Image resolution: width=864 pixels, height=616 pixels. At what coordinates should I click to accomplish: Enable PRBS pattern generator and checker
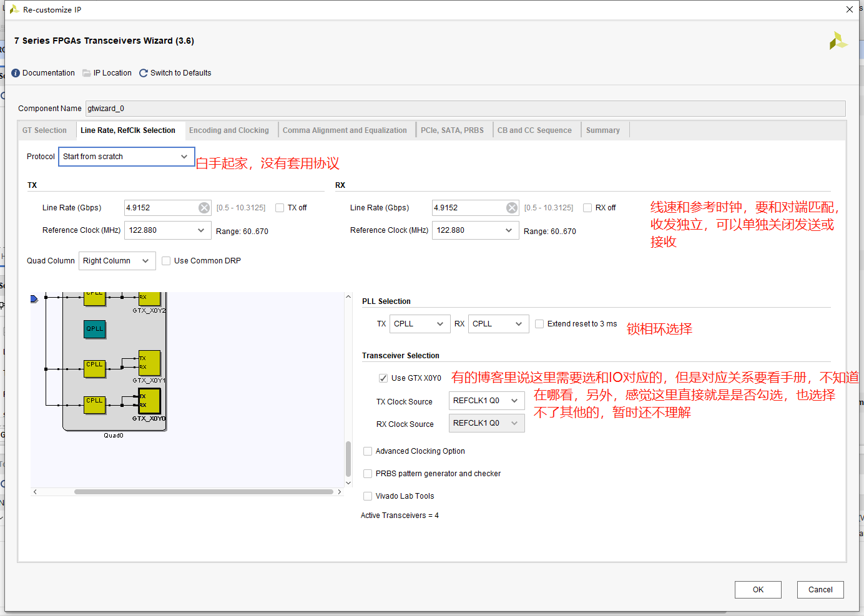(x=368, y=474)
